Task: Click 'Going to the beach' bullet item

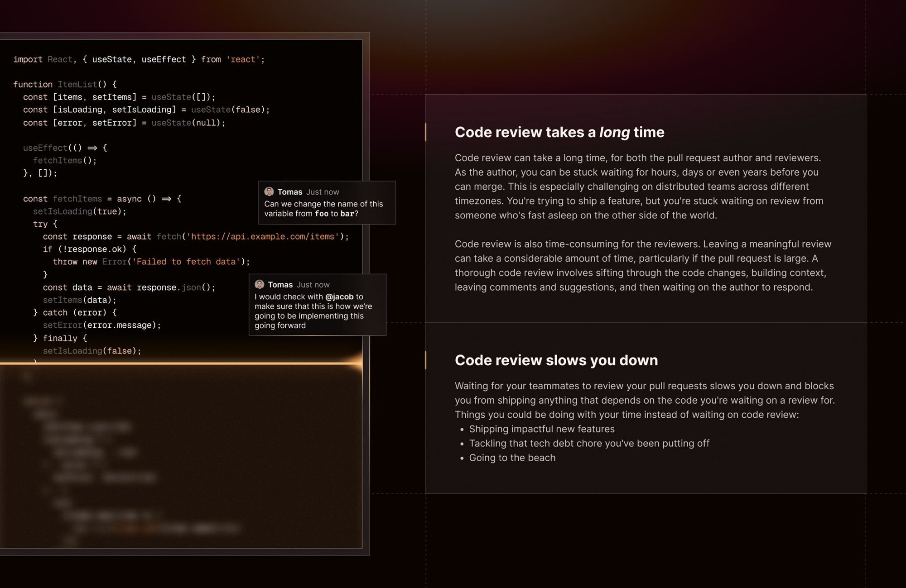Action: (x=512, y=458)
